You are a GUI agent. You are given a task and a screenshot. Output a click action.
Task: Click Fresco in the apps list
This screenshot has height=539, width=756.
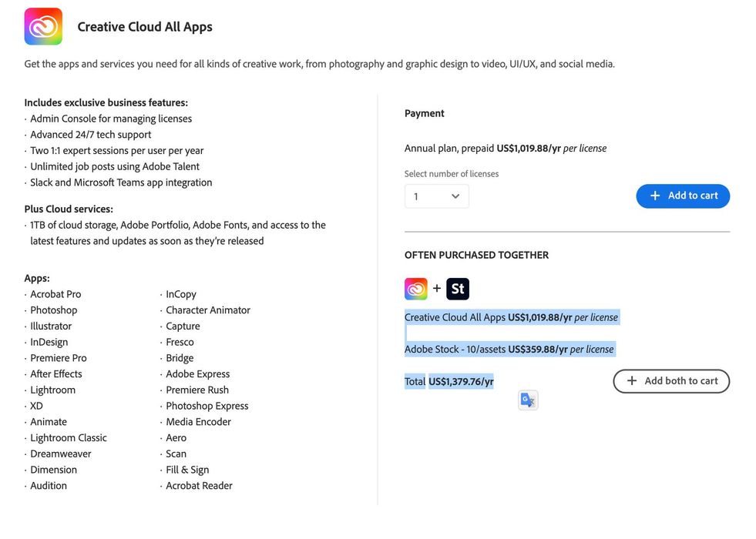tap(180, 342)
